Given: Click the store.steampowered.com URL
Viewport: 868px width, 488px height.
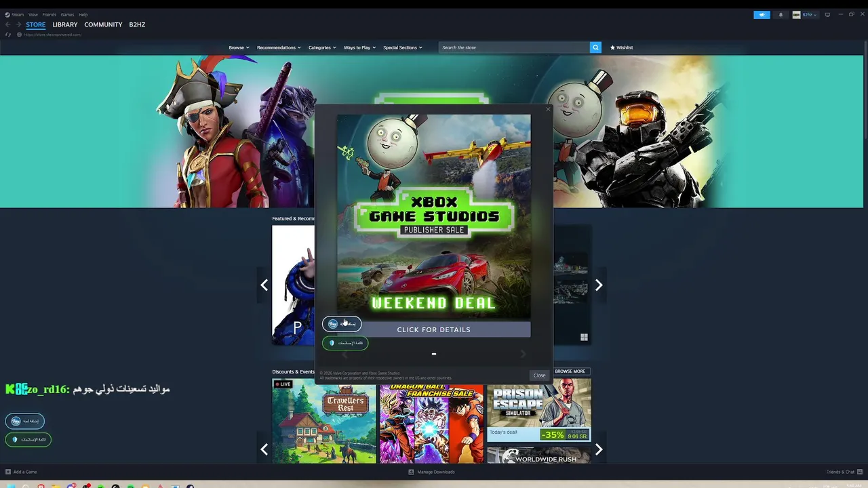Looking at the screenshot, I should pos(53,35).
